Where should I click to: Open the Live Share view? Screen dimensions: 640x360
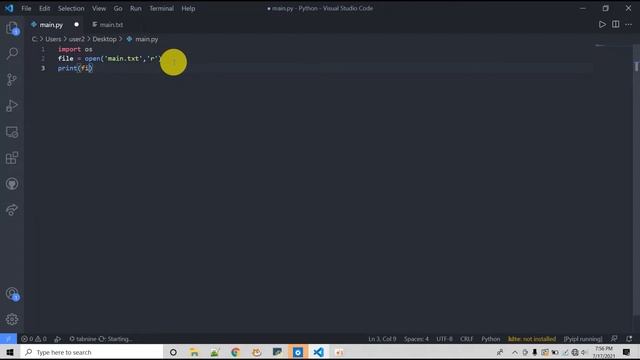point(12,210)
